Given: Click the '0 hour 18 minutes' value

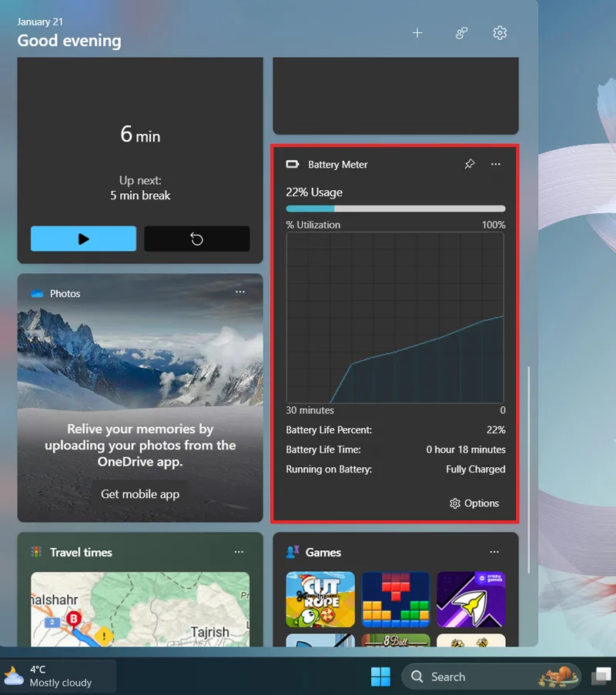Looking at the screenshot, I should tap(466, 449).
